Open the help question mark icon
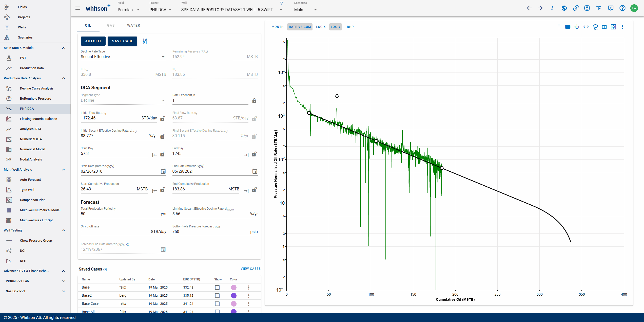Viewport: 644px width, 322px height. click(622, 8)
